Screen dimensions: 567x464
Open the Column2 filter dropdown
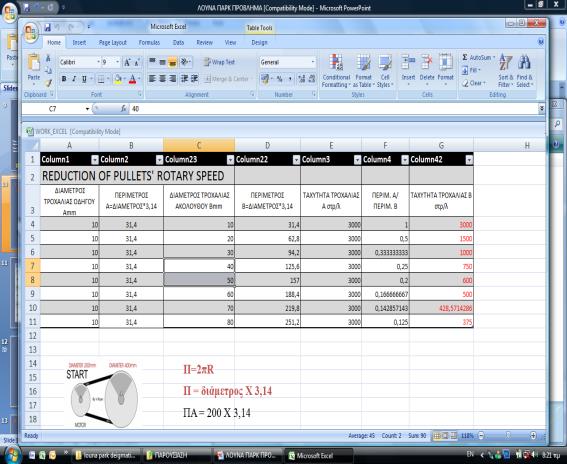(x=159, y=159)
